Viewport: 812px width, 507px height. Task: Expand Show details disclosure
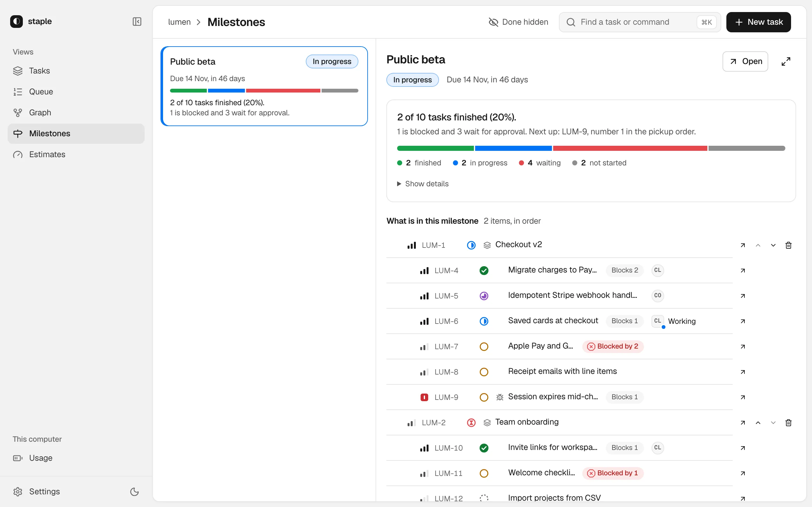423,184
